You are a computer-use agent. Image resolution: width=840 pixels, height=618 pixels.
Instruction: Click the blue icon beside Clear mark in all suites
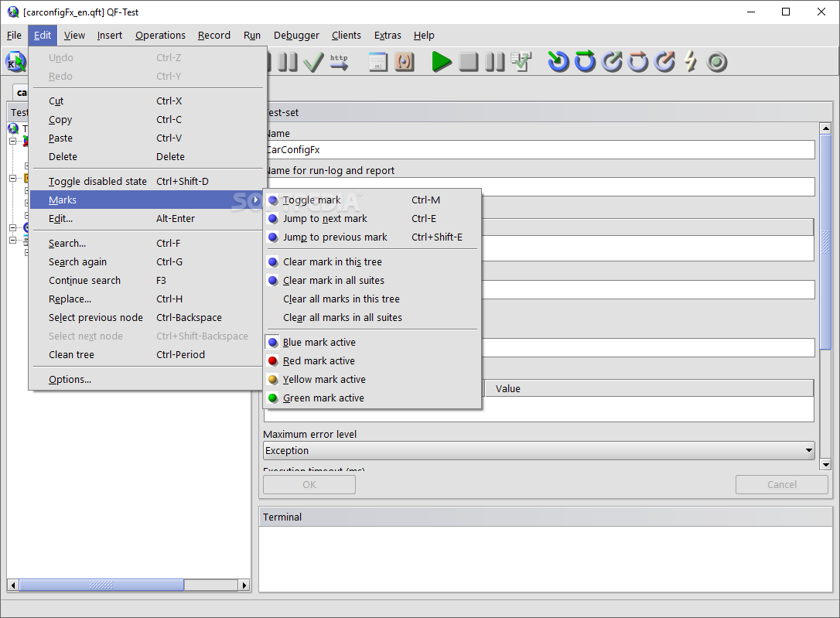pyautogui.click(x=273, y=281)
